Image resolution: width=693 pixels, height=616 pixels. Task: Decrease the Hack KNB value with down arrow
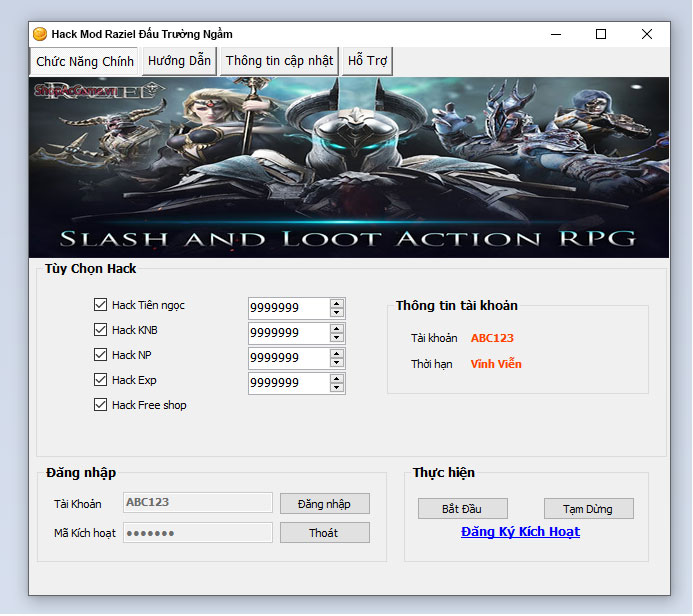(x=337, y=338)
